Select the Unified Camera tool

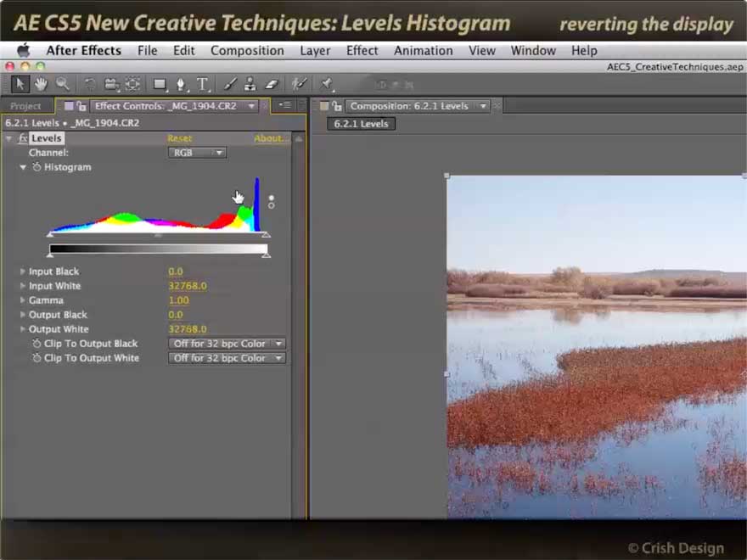[111, 85]
